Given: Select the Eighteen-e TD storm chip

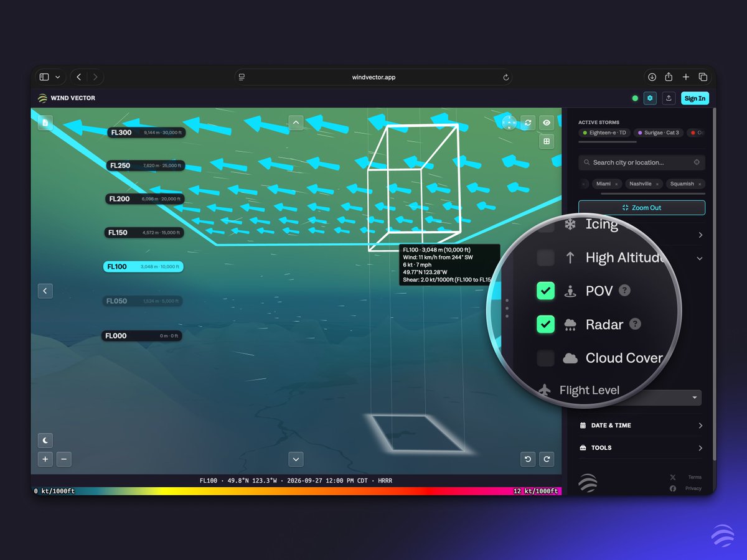Looking at the screenshot, I should [x=604, y=133].
